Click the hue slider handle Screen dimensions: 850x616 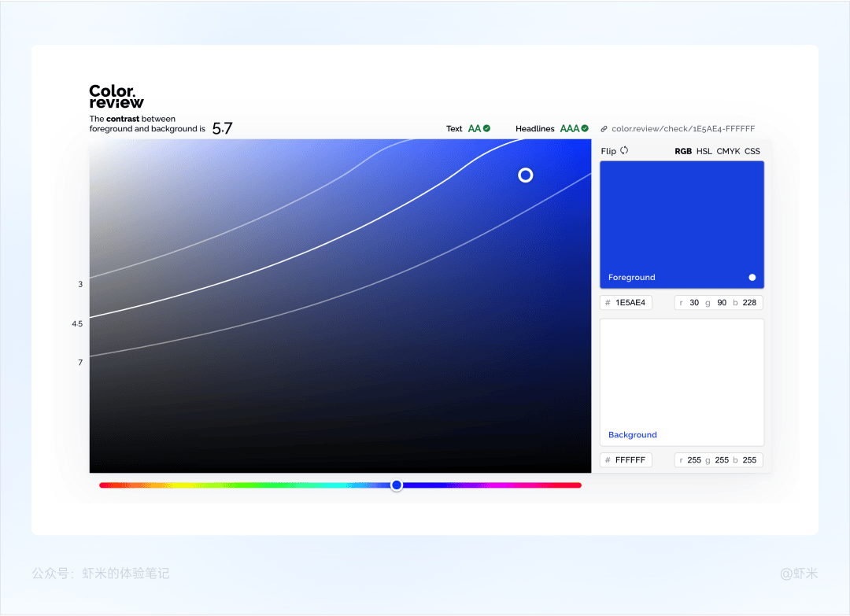click(x=397, y=485)
